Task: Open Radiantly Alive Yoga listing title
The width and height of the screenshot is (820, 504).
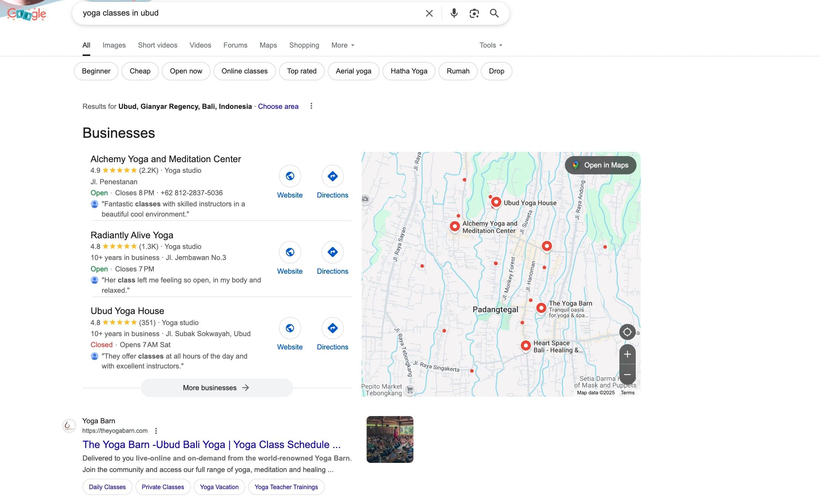Action: (x=132, y=235)
